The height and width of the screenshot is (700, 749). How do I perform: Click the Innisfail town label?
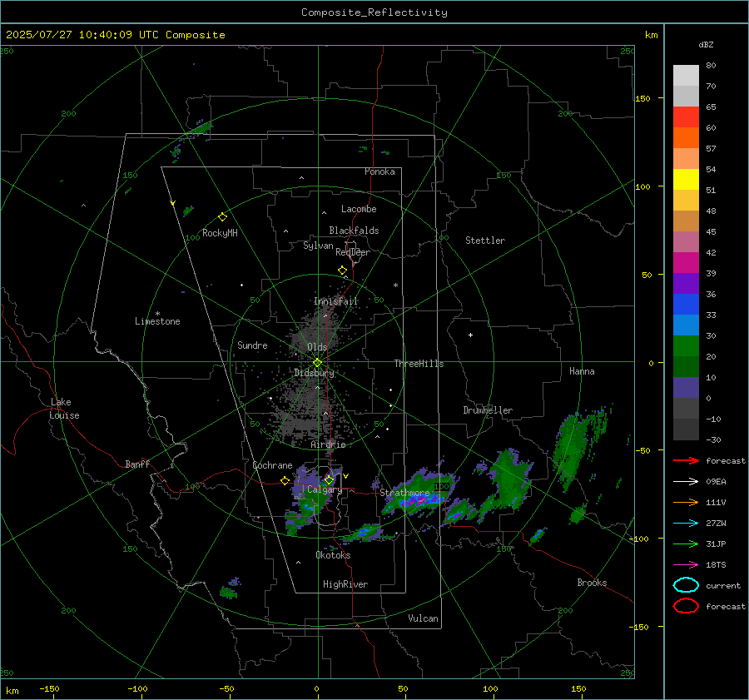[x=336, y=301]
